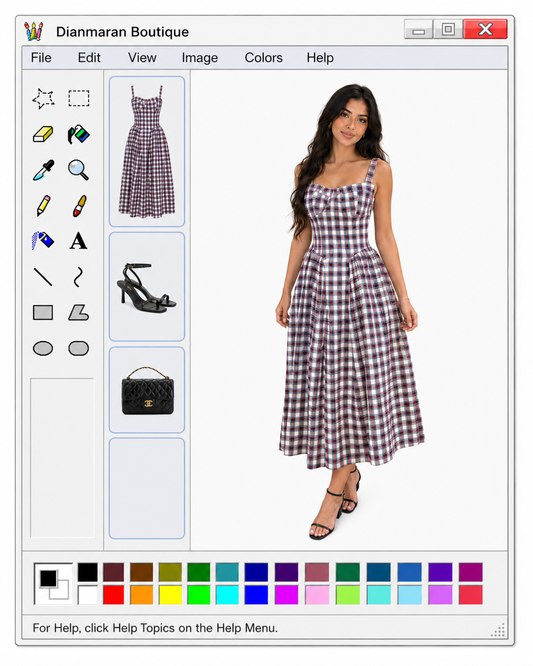Viewport: 533px width, 666px height.
Task: Select the Text tool
Action: pos(79,241)
